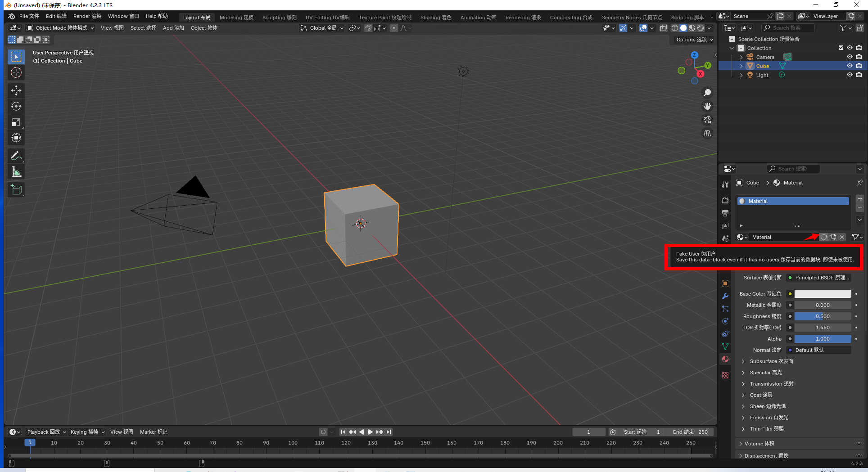Viewport: 868px width, 472px height.
Task: Remove the selected material slot
Action: 860,207
